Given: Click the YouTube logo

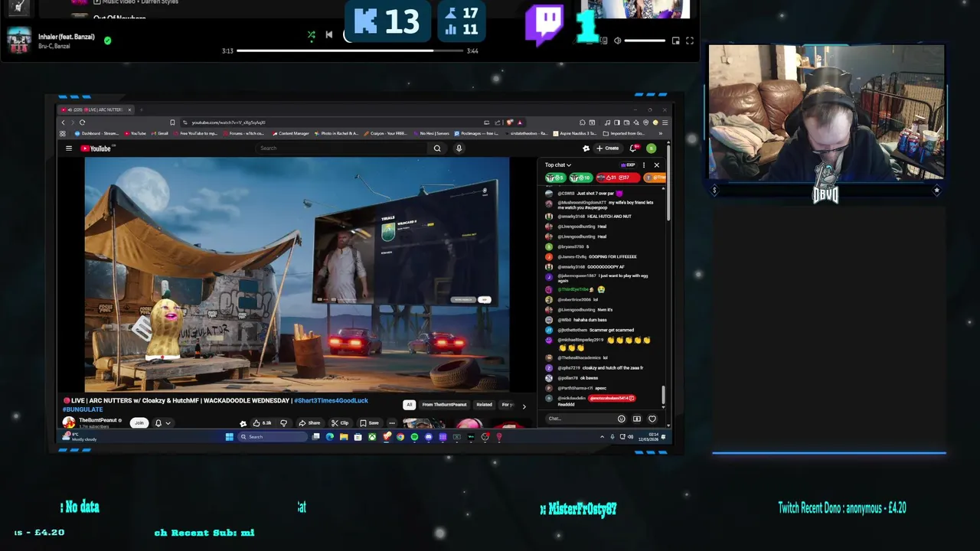Looking at the screenshot, I should (x=96, y=148).
